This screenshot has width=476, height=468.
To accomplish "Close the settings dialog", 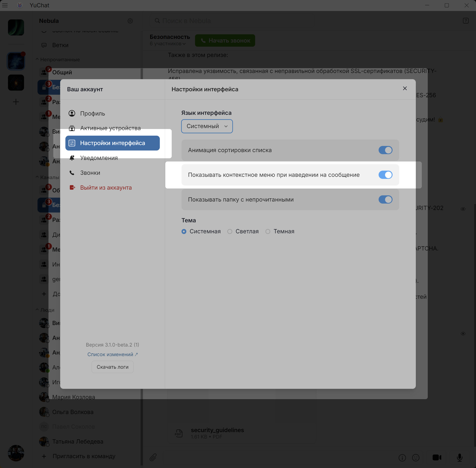I will (405, 89).
